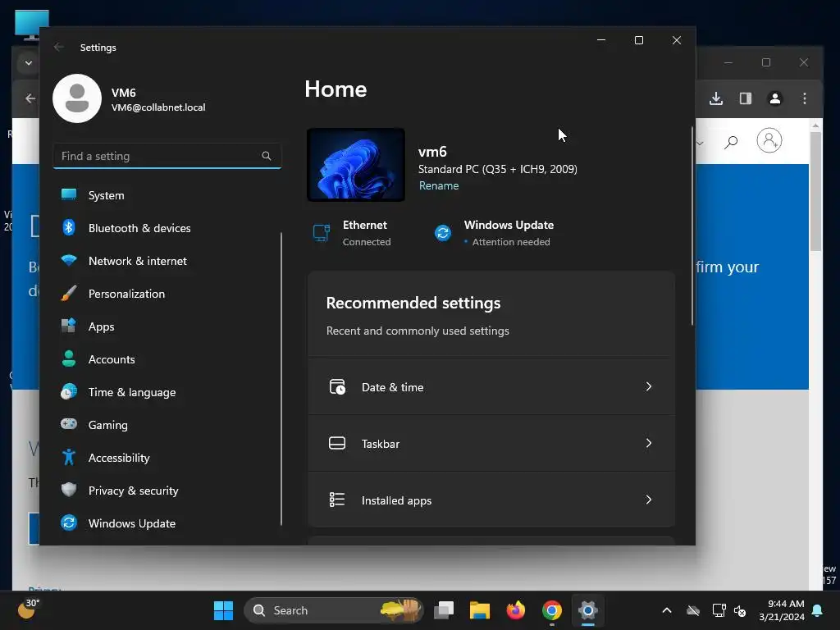
Task: Open the browser three-dot menu
Action: pyautogui.click(x=805, y=98)
